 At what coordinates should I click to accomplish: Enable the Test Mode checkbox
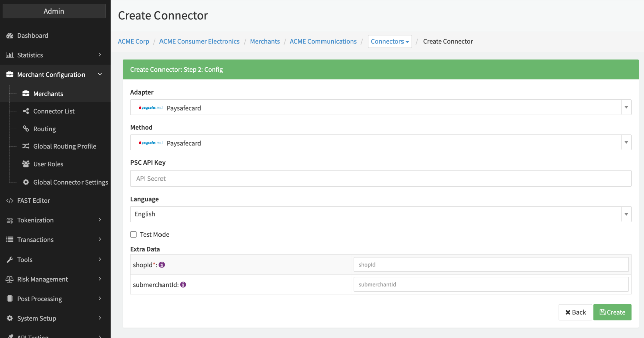coord(134,235)
